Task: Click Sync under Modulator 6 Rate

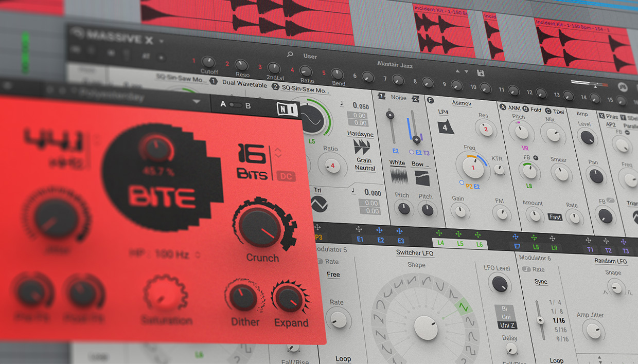Action: pyautogui.click(x=541, y=281)
